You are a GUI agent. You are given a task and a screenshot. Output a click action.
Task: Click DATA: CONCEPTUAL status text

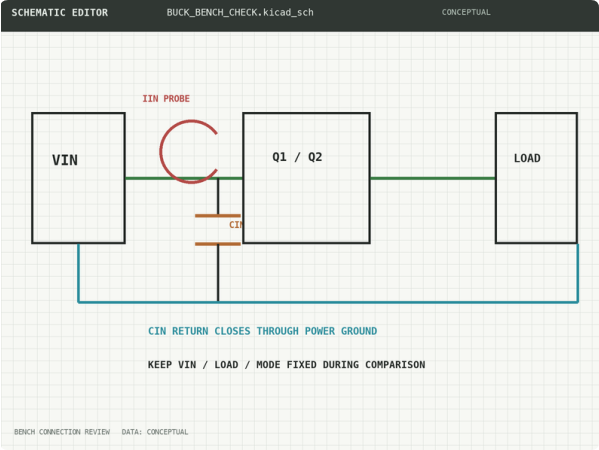155,432
